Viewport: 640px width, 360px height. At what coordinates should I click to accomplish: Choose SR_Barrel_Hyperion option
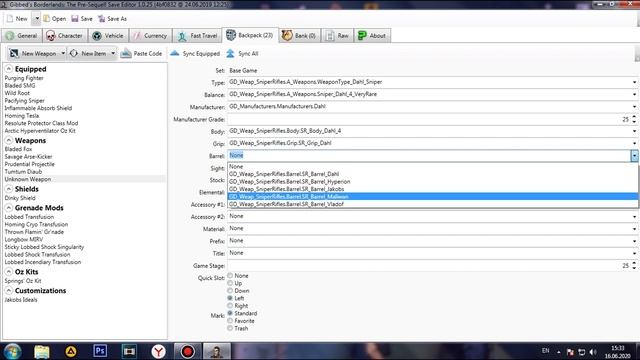433,182
